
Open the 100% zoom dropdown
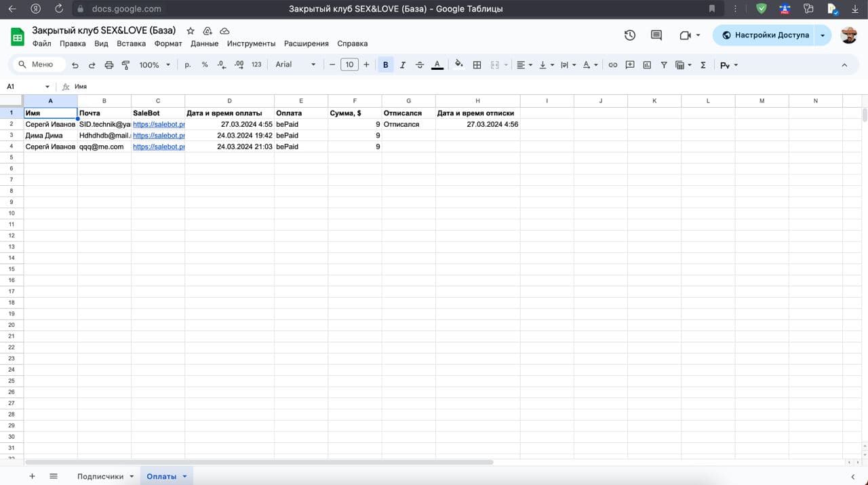[x=155, y=65]
